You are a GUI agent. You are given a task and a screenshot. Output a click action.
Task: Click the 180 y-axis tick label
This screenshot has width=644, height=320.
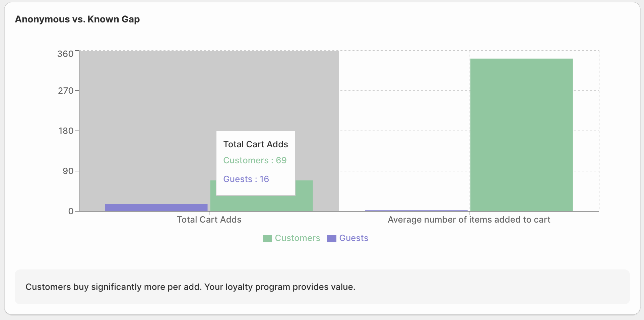pyautogui.click(x=66, y=131)
